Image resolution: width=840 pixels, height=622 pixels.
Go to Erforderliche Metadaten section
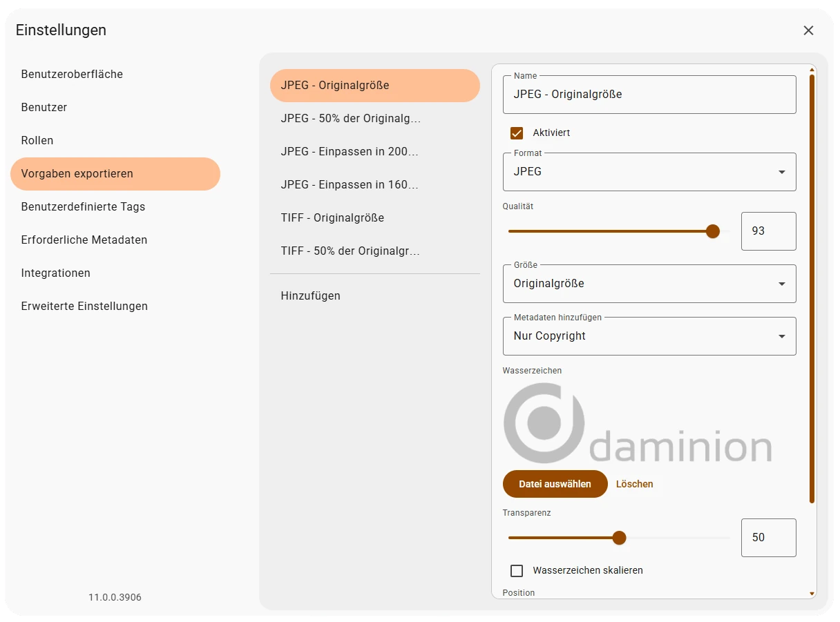click(x=115, y=240)
